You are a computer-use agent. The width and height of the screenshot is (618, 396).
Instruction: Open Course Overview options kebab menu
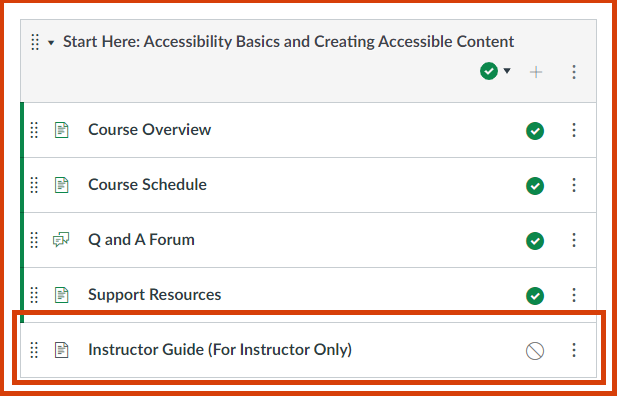point(574,130)
